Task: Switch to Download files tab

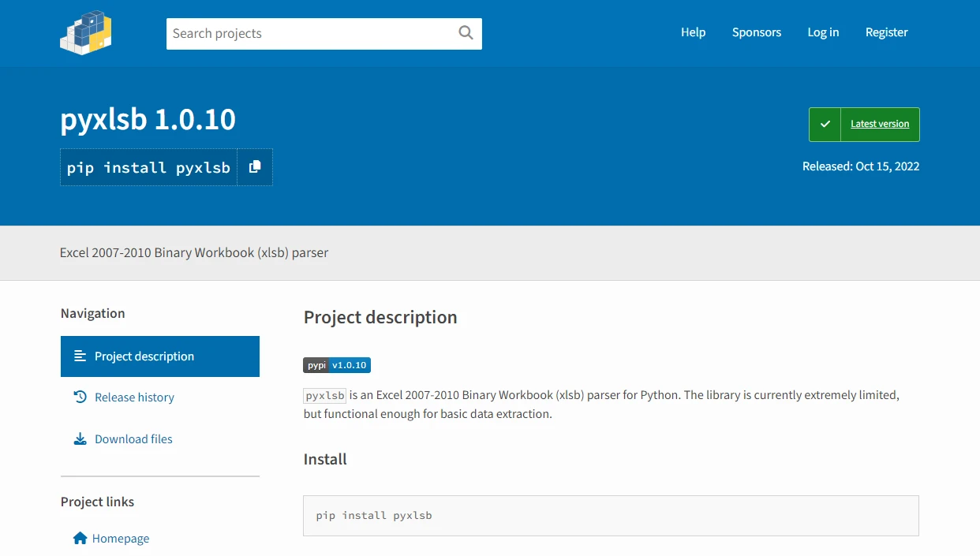Action: (133, 439)
